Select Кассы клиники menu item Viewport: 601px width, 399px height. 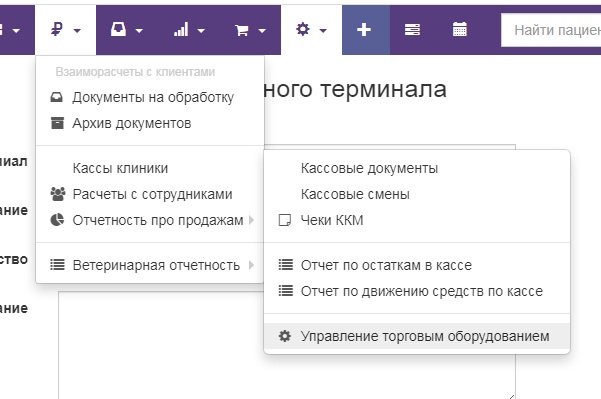pyautogui.click(x=149, y=168)
